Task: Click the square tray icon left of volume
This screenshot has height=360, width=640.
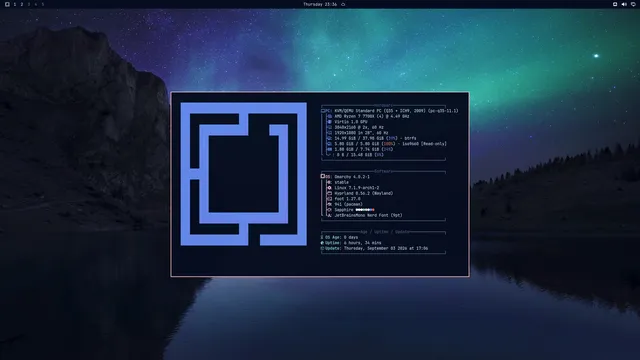Action: (x=615, y=4)
